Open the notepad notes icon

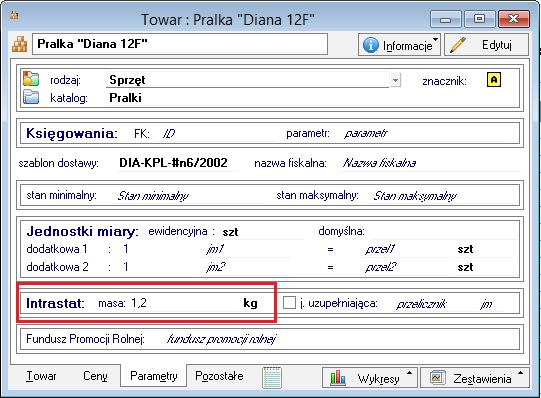(272, 377)
